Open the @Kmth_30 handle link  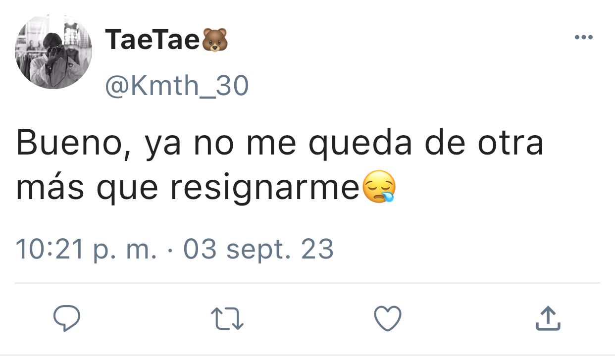point(177,86)
